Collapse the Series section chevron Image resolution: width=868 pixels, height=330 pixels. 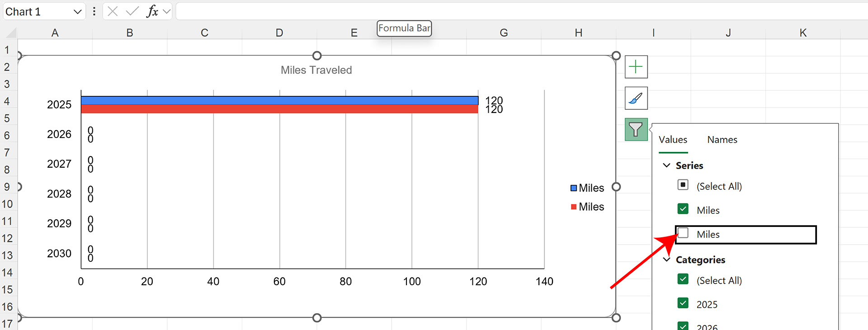point(666,165)
